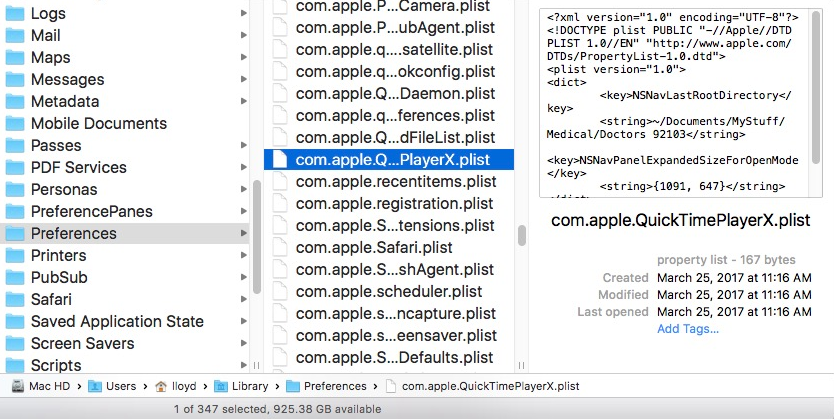This screenshot has width=834, height=419.
Task: Go to lloyd in the path bar
Action: (x=184, y=386)
